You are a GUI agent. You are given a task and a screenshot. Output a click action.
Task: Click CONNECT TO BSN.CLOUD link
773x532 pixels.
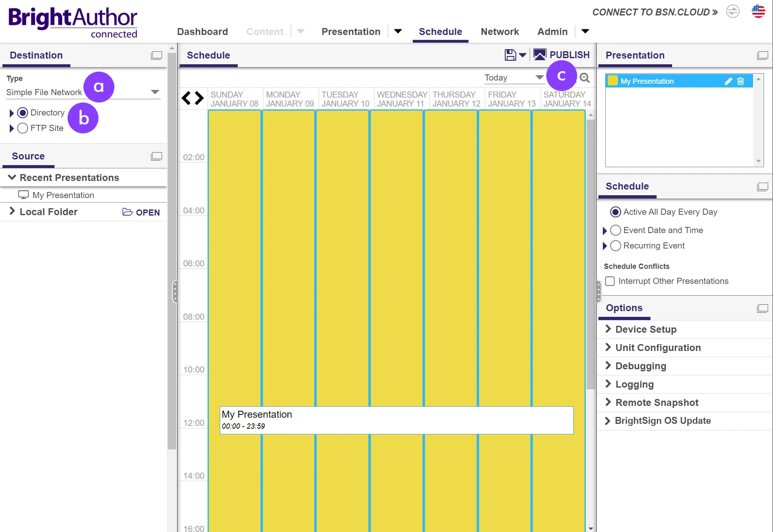pyautogui.click(x=655, y=12)
